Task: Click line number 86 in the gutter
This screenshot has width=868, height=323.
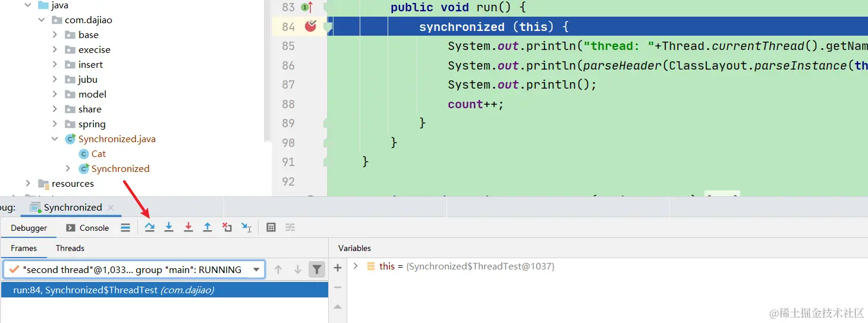Action: pyautogui.click(x=288, y=65)
